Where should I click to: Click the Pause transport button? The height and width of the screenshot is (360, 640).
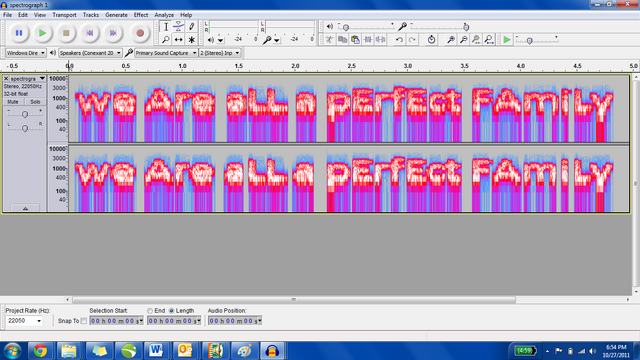tap(19, 33)
